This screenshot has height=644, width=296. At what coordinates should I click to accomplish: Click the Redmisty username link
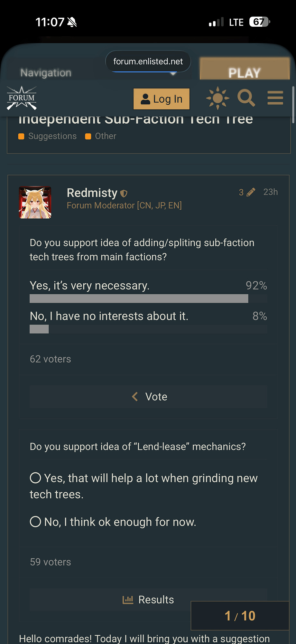tap(92, 193)
